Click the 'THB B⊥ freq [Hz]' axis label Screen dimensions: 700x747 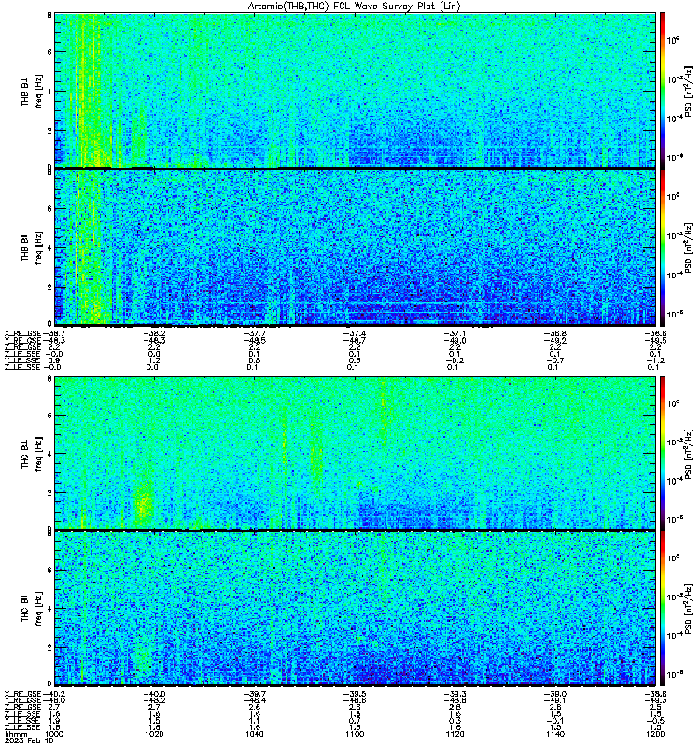tap(32, 91)
